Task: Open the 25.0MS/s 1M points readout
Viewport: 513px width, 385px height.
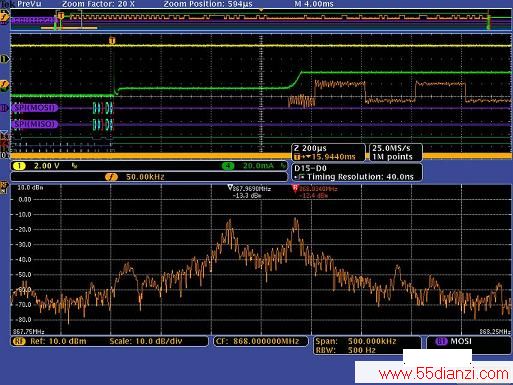Action: 395,152
